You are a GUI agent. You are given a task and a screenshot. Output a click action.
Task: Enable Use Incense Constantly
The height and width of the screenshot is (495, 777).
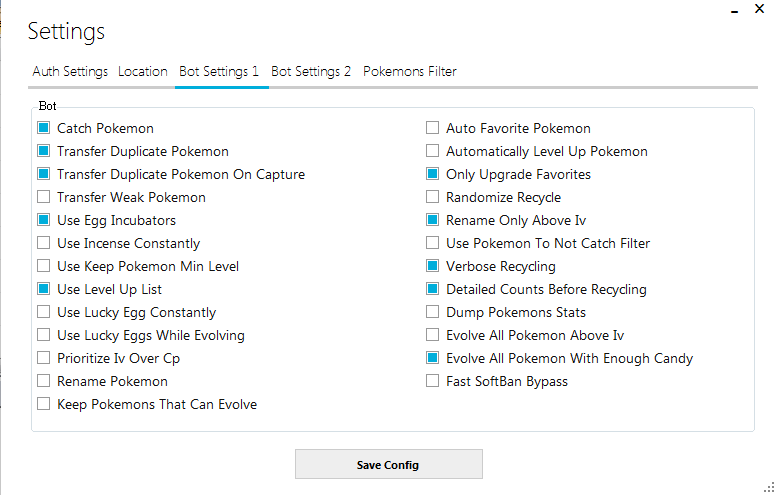click(x=44, y=243)
